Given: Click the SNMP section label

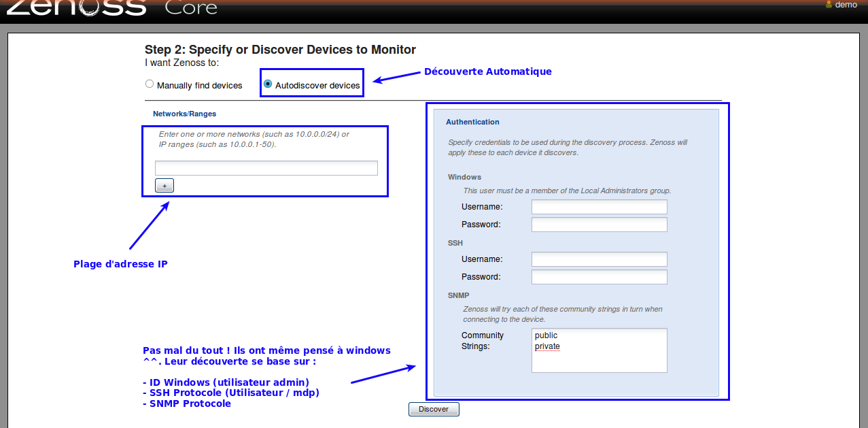Looking at the screenshot, I should coord(458,295).
